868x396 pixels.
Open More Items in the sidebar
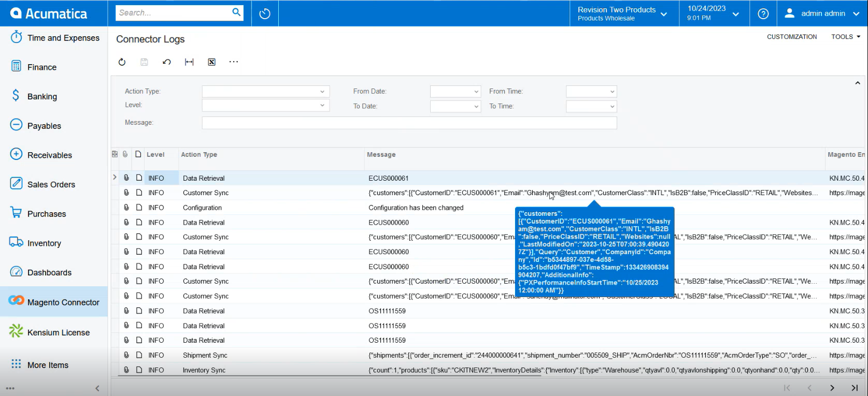(x=54, y=365)
